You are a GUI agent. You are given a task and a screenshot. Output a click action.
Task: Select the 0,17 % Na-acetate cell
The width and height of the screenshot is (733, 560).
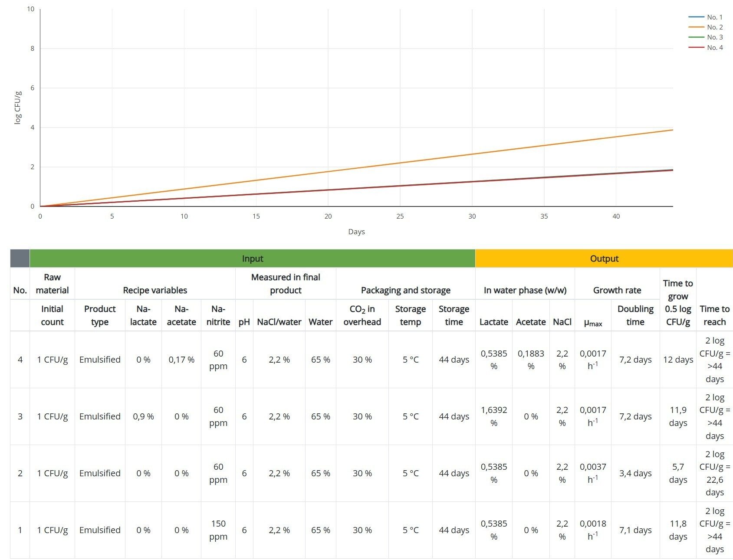[181, 360]
